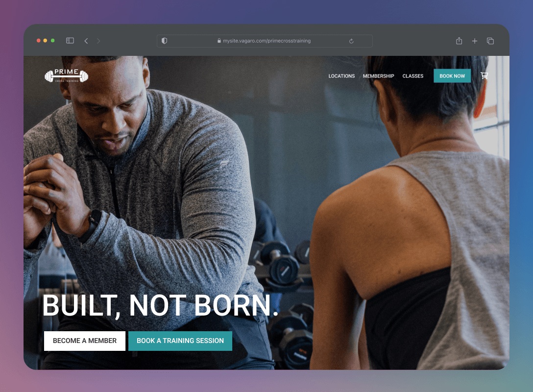
Task: Reload the page with refresh icon
Action: [x=351, y=41]
